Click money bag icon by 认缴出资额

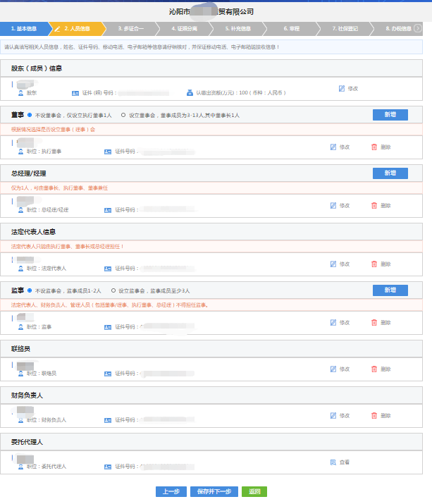click(x=190, y=92)
